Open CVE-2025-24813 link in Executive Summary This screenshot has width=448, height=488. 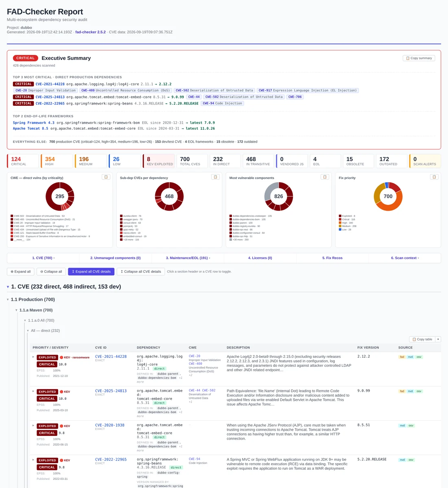[x=50, y=97]
